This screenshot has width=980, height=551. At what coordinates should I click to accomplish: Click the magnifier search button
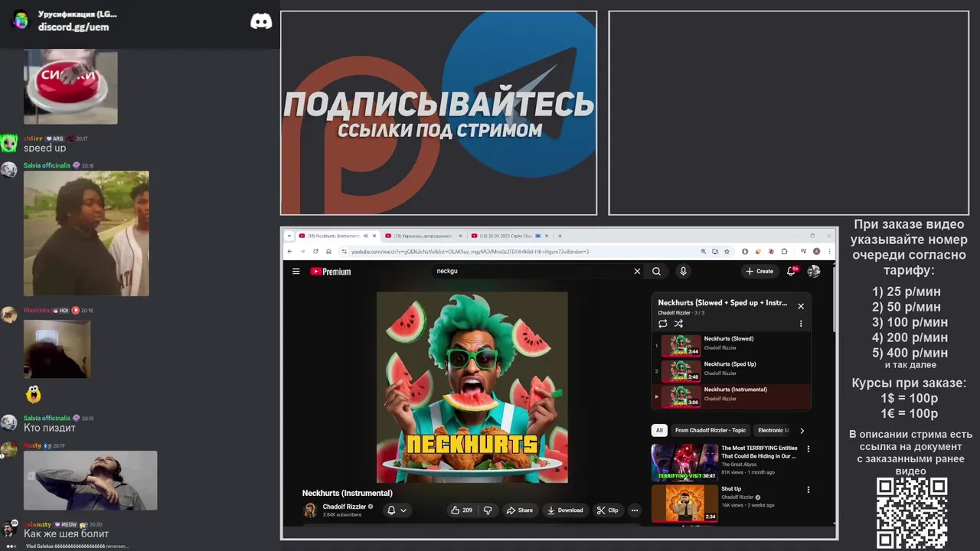click(x=656, y=271)
